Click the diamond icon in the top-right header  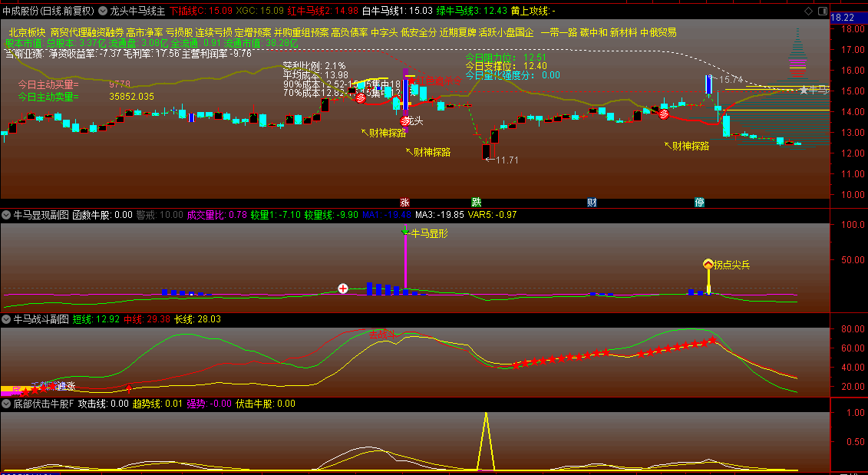pos(809,11)
